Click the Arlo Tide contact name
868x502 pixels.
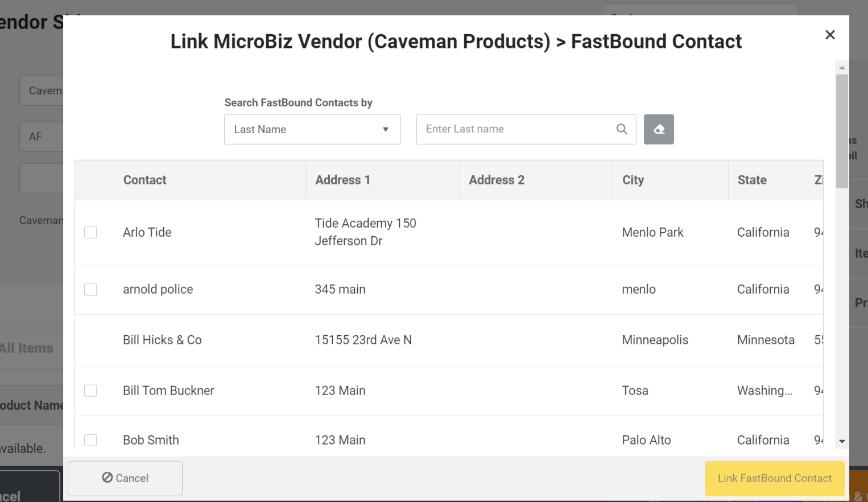pyautogui.click(x=147, y=232)
